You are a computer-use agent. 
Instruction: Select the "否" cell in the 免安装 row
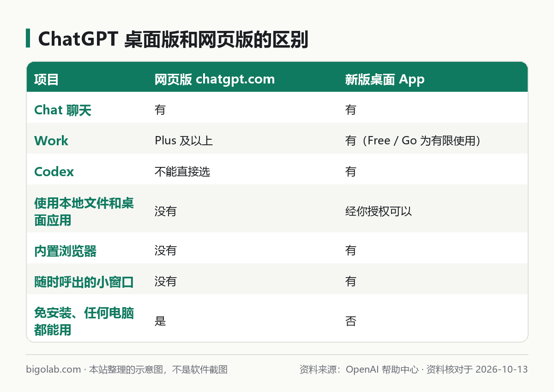tap(351, 321)
